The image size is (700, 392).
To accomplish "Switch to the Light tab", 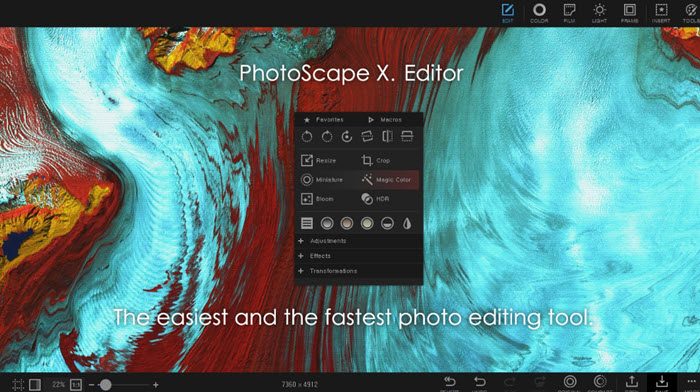I will [599, 13].
